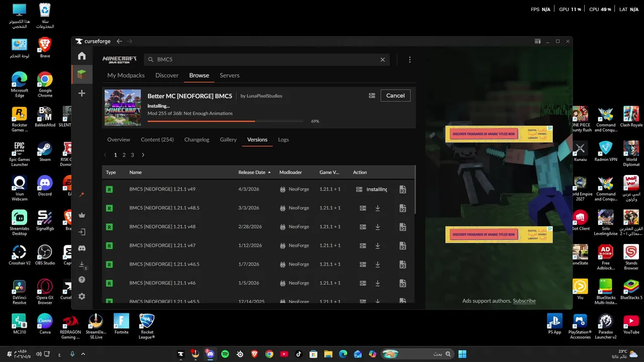Click the server pack icon in v47 row
The height and width of the screenshot is (362, 644).
pos(362,245)
